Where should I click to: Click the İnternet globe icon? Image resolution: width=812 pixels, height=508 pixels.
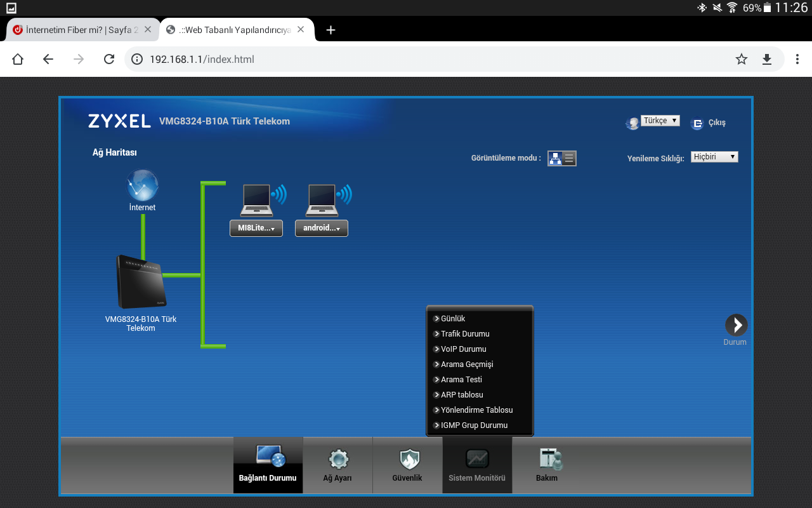click(x=142, y=185)
